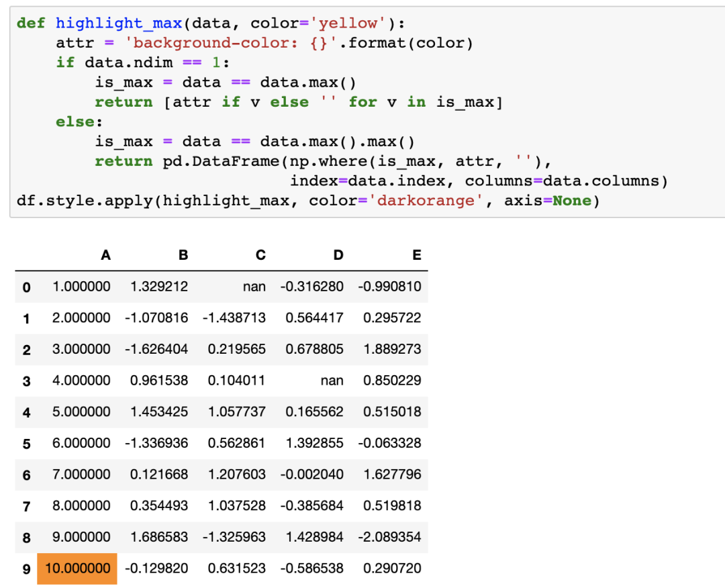Click cell value 1.627796
This screenshot has width=725, height=588.
392,475
